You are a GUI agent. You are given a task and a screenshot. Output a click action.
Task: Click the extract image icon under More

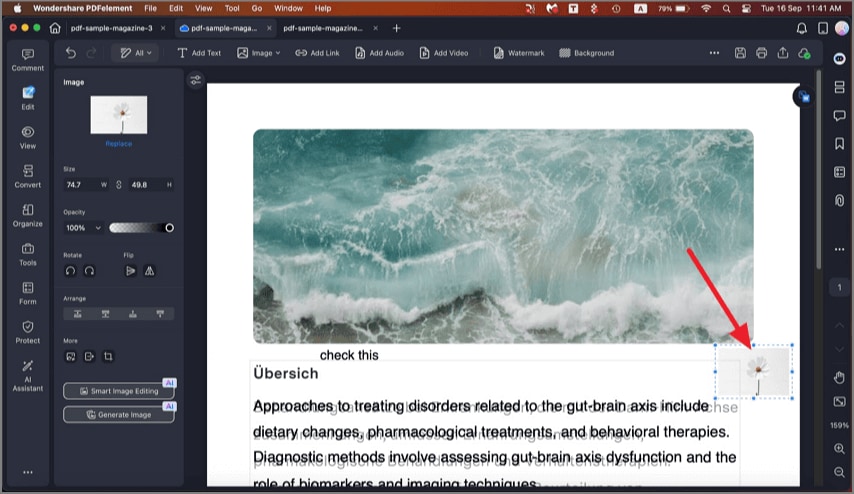(89, 356)
